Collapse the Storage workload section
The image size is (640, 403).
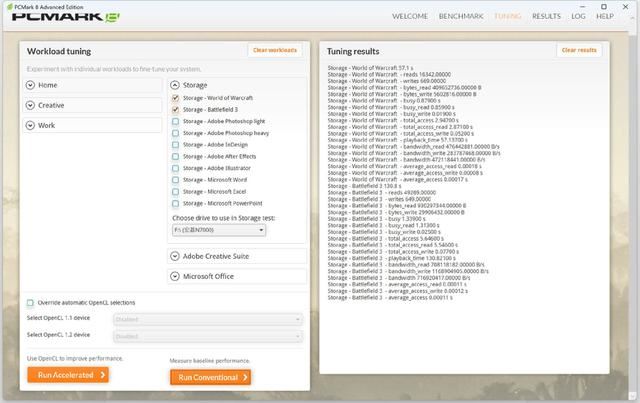point(175,86)
